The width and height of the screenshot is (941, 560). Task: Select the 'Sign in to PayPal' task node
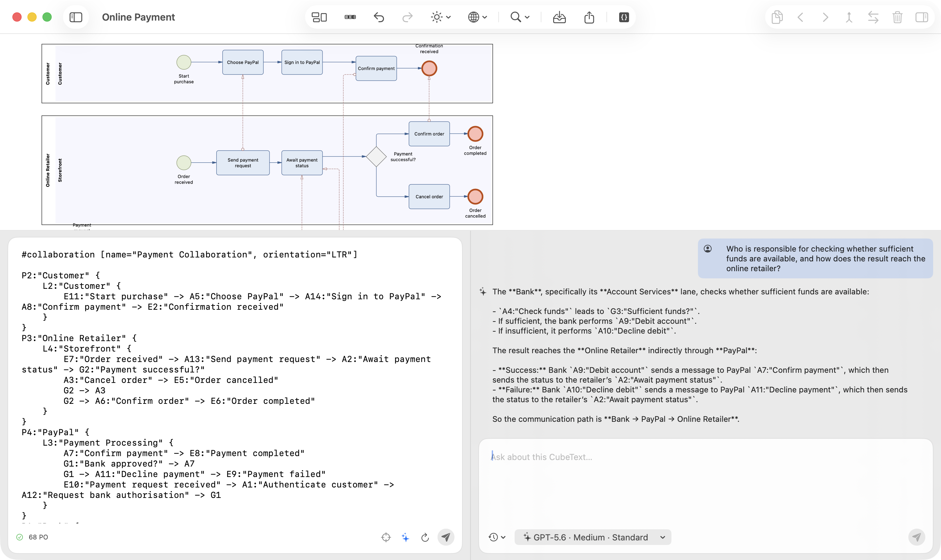click(302, 62)
